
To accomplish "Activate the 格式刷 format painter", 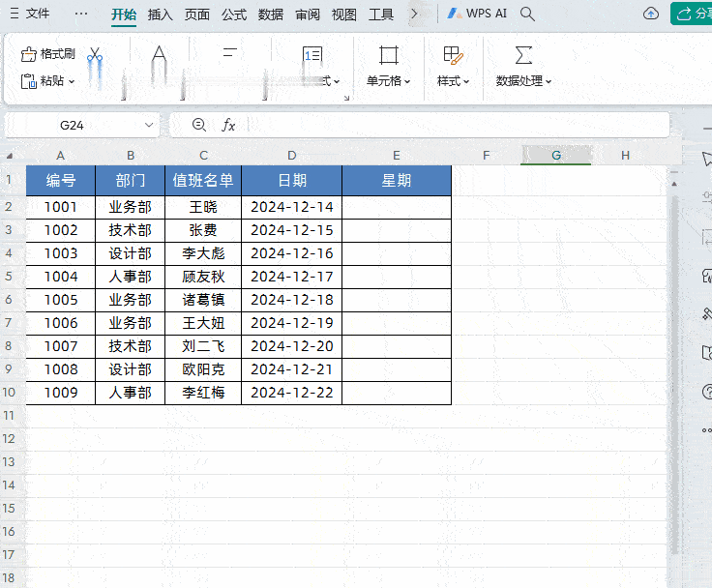I will pos(47,54).
